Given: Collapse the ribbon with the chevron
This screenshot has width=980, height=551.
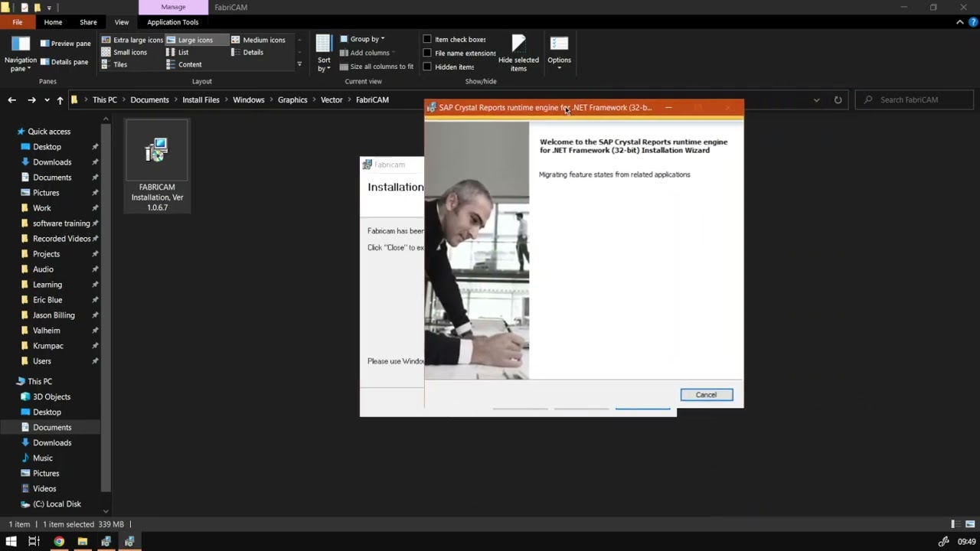Looking at the screenshot, I should point(959,22).
